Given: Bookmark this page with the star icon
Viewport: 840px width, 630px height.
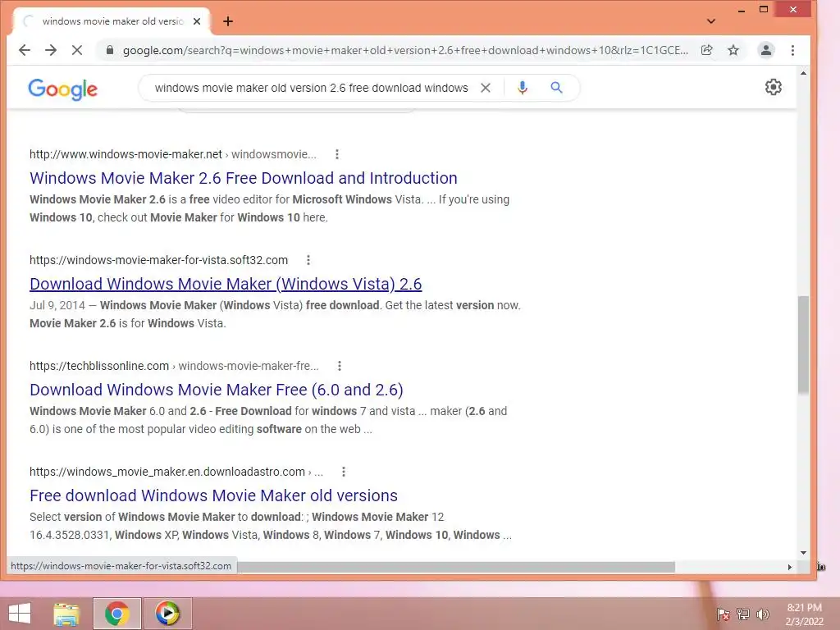Looking at the screenshot, I should (733, 50).
